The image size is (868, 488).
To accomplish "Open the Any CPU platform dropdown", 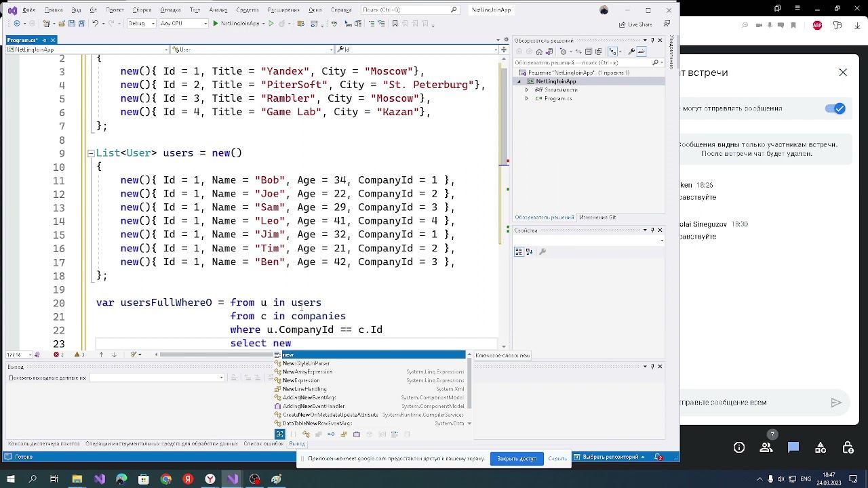I will (183, 24).
